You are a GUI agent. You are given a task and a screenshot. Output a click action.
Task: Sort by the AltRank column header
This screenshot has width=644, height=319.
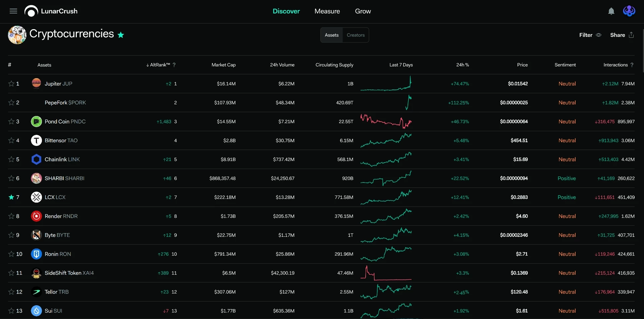pos(158,65)
